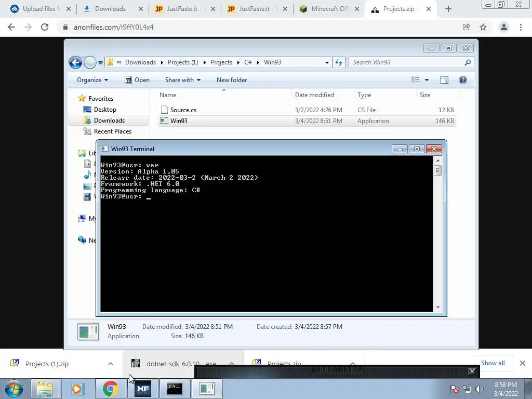Close the downloads bar
This screenshot has width=532, height=399.
click(x=523, y=363)
